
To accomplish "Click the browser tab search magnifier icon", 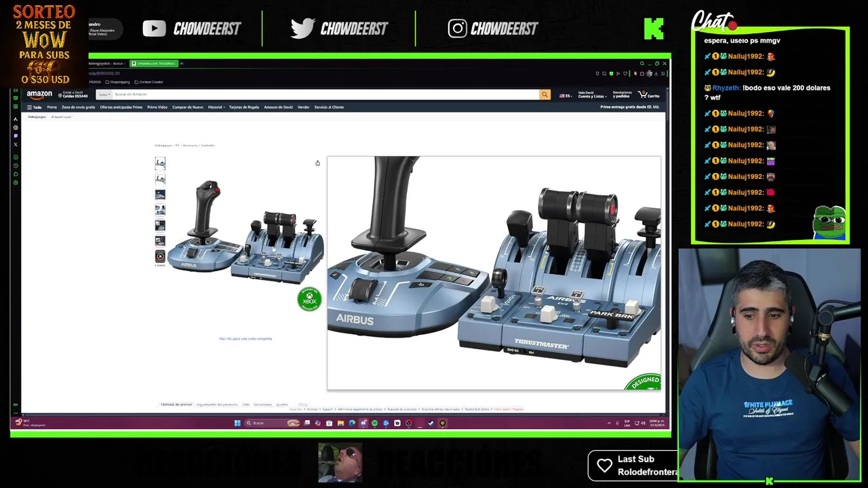I will pos(642,63).
